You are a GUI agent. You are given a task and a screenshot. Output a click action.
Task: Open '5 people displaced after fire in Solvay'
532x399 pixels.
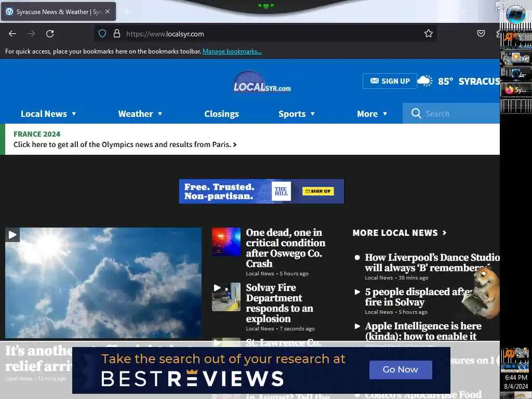click(418, 297)
